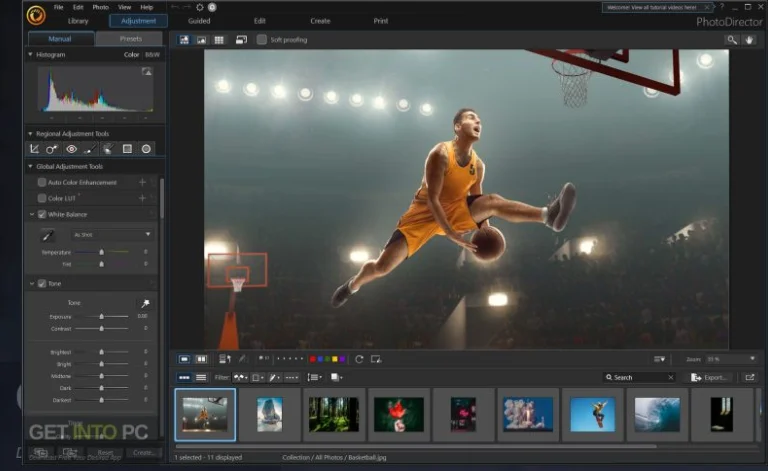Click the Temperature slider handle
The height and width of the screenshot is (471, 768).
click(101, 252)
